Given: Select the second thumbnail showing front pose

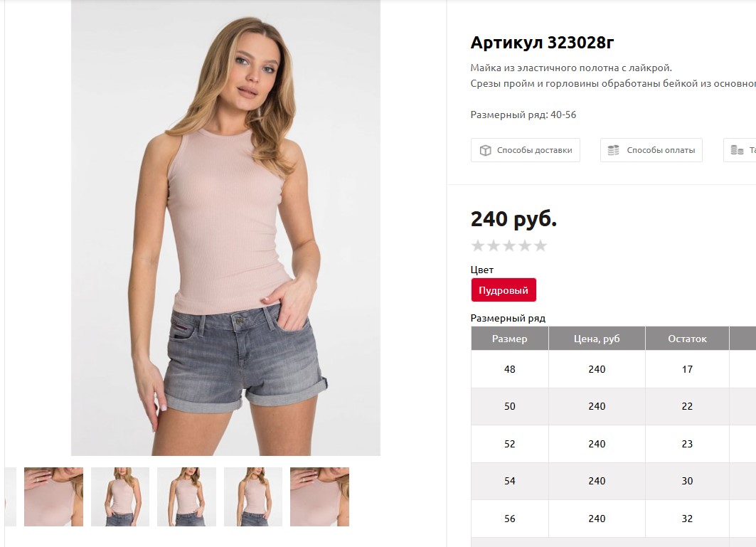Looking at the screenshot, I should [120, 496].
